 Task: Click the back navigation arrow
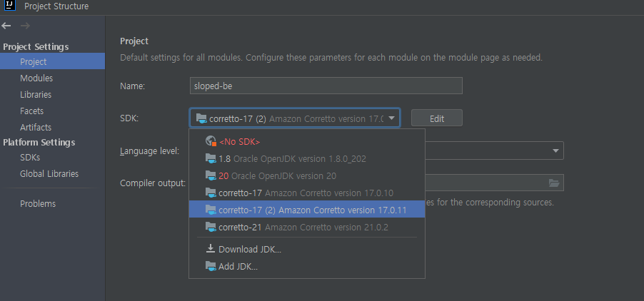pyautogui.click(x=6, y=26)
